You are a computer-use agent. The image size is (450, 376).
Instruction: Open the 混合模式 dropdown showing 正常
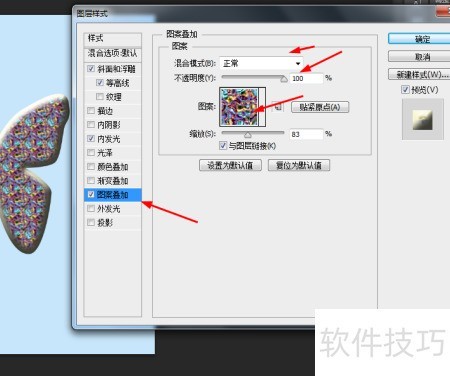pyautogui.click(x=261, y=63)
